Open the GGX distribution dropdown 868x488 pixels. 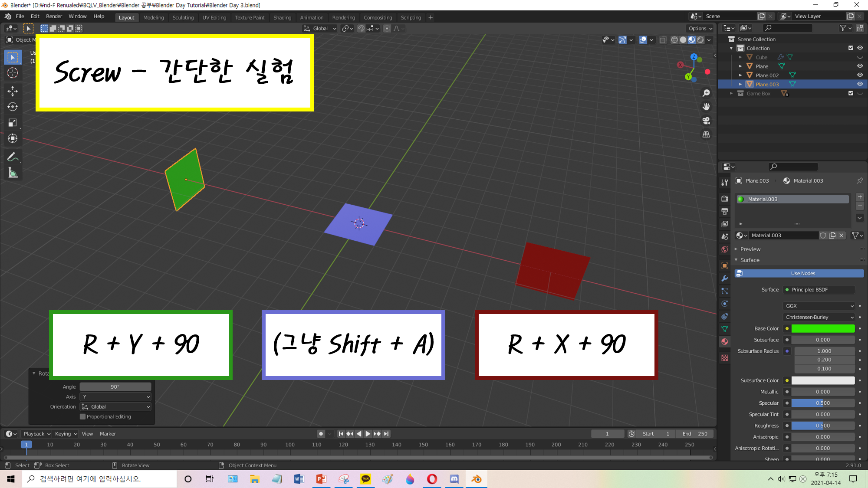click(819, 306)
